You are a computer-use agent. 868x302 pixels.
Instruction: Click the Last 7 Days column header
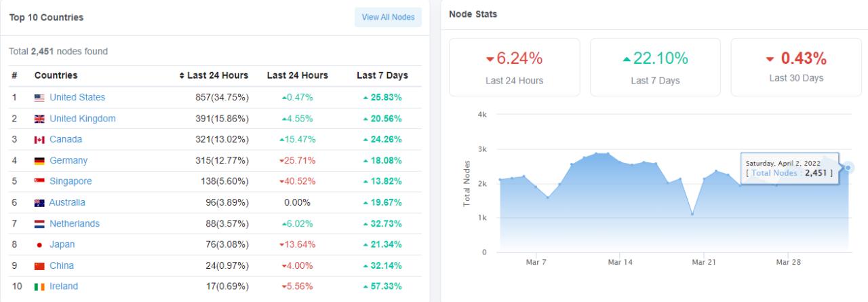(x=382, y=75)
